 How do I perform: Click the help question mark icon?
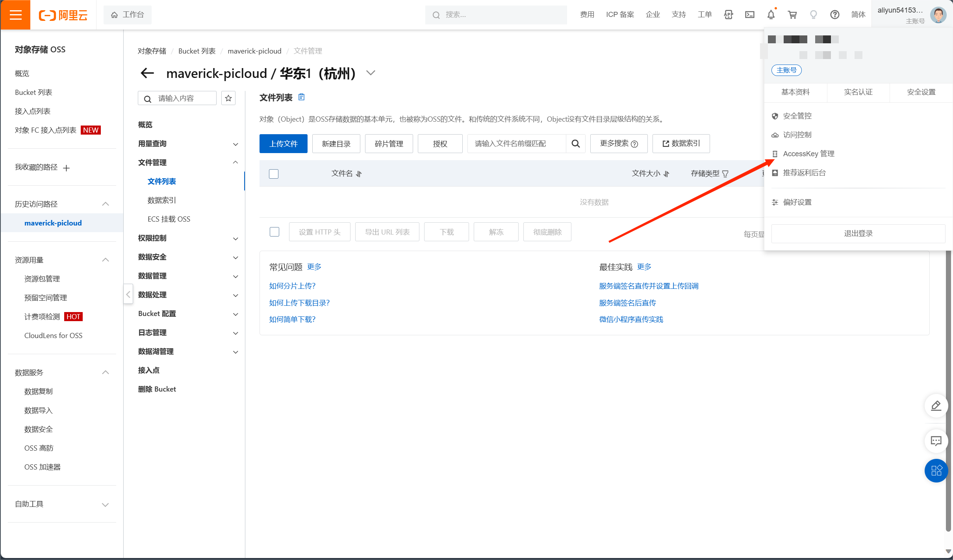[834, 15]
